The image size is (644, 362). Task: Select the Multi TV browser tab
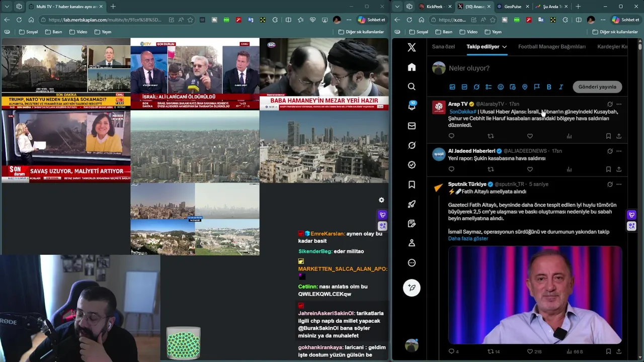pos(65,7)
